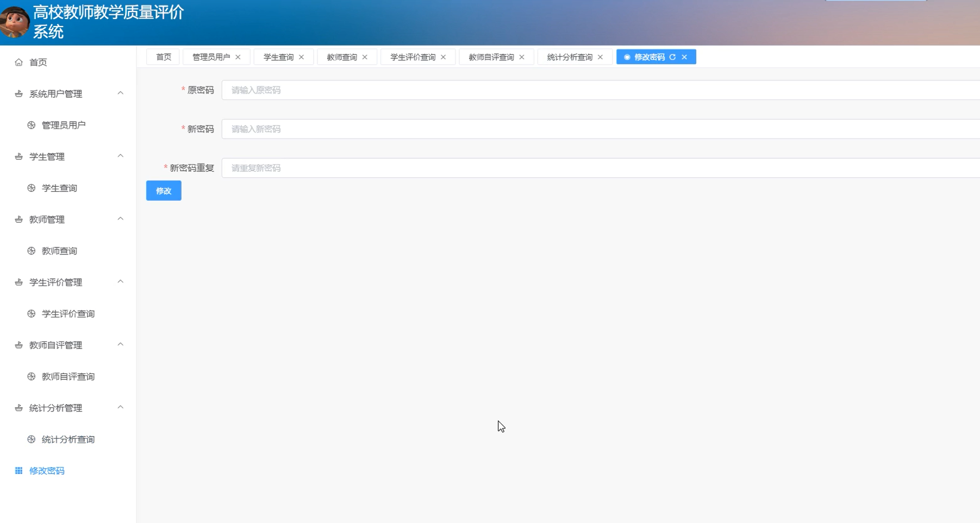Open the 首页 tab

point(163,57)
